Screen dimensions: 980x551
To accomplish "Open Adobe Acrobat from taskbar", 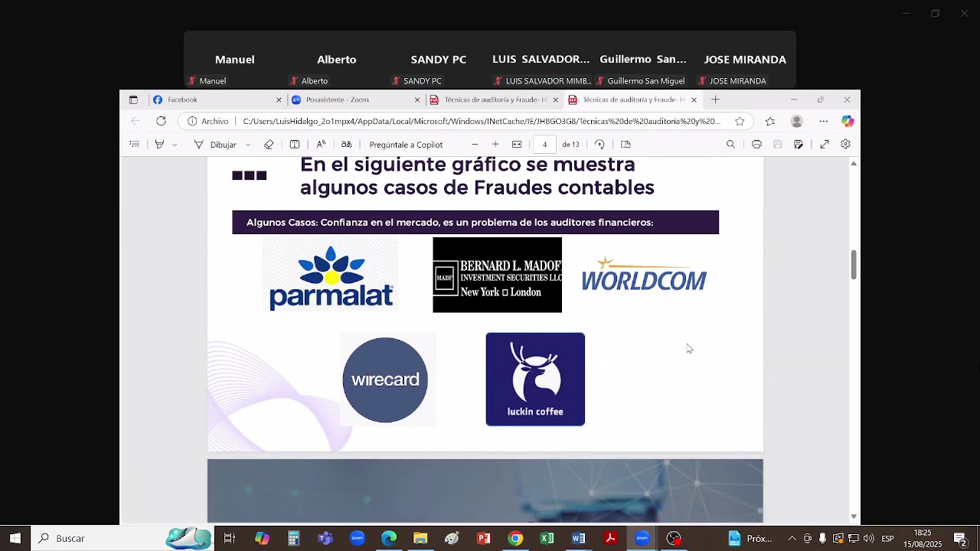I will tap(610, 538).
